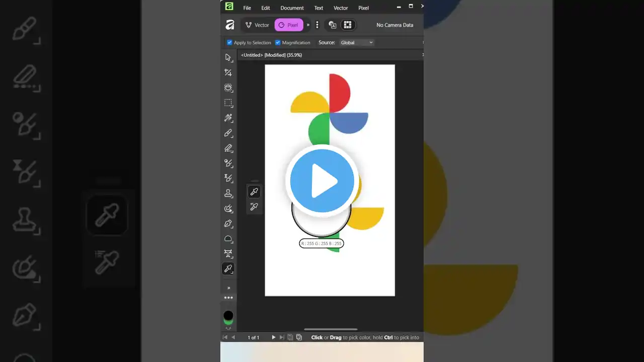The height and width of the screenshot is (362, 644).
Task: Select the Pen tool from the toolbar
Action: (x=228, y=223)
